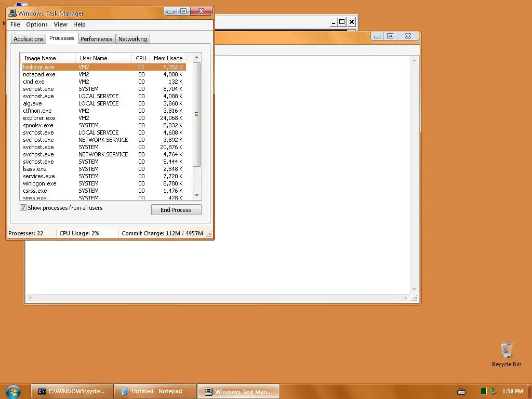Click the resize grip in Task Manager status bar
Screen dimensions: 532x399
(209, 234)
